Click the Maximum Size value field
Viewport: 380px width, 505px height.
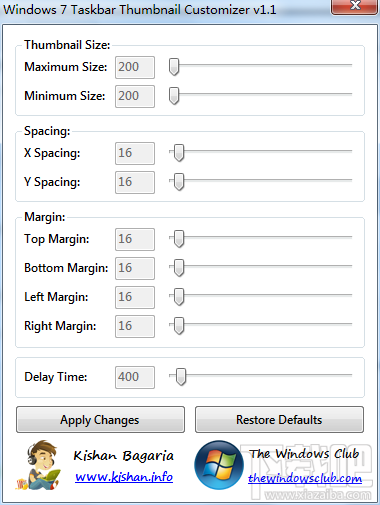(x=135, y=67)
